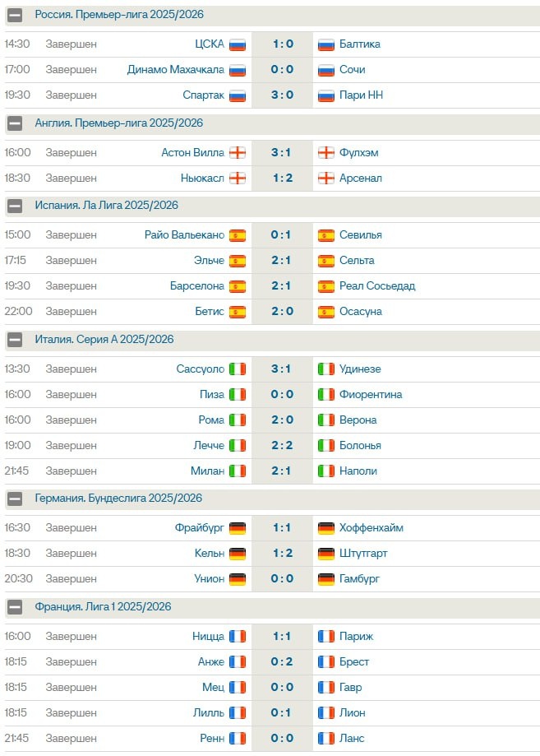Viewport: 540px width, 756px height.
Task: Click the Russian flag next to ЦСКА
Action: point(238,44)
